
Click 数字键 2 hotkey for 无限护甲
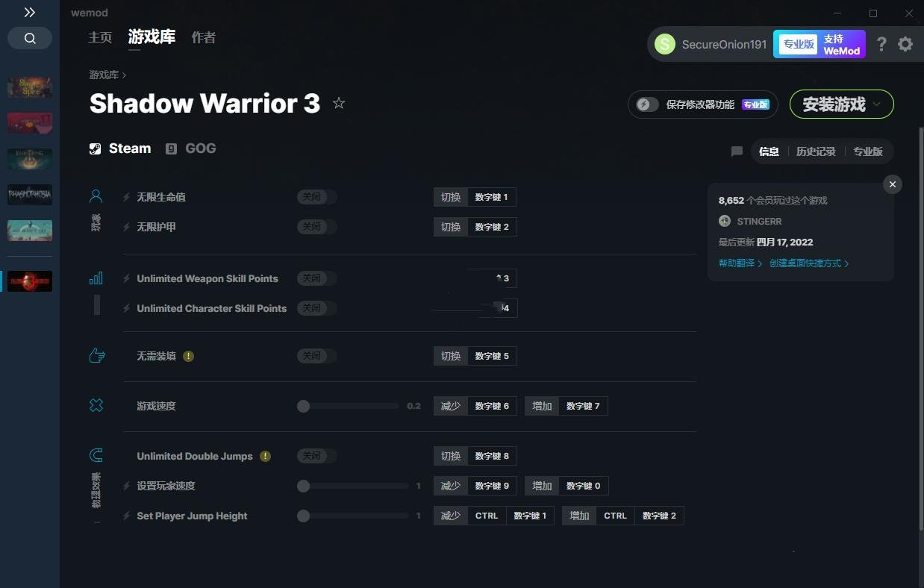click(x=492, y=227)
